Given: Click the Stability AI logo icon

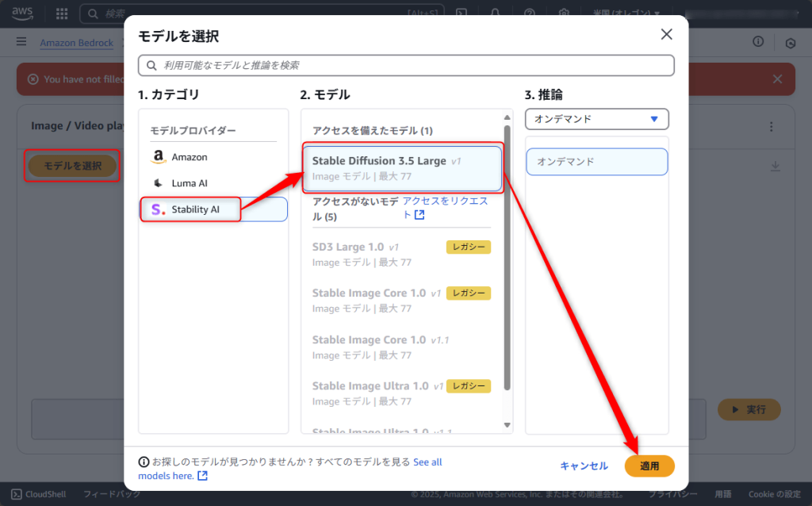Looking at the screenshot, I should coord(158,209).
